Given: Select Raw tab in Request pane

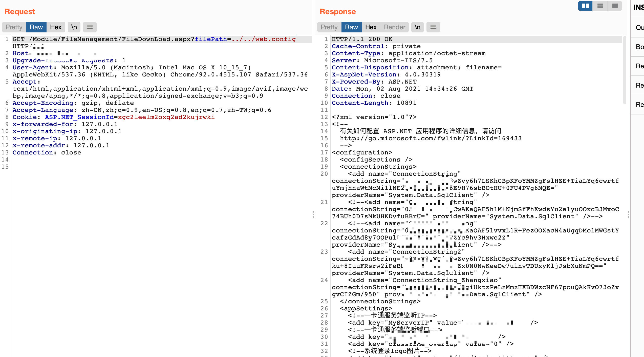Looking at the screenshot, I should [36, 27].
